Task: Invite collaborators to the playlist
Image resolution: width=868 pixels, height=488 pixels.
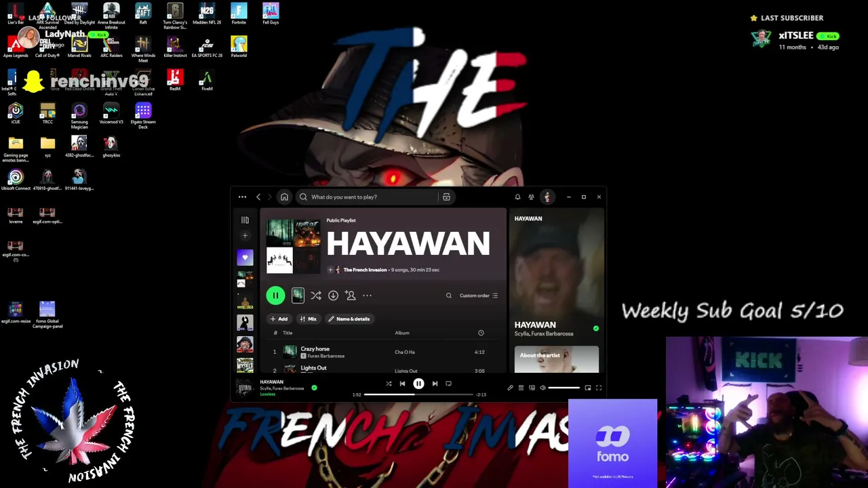Action: point(350,296)
